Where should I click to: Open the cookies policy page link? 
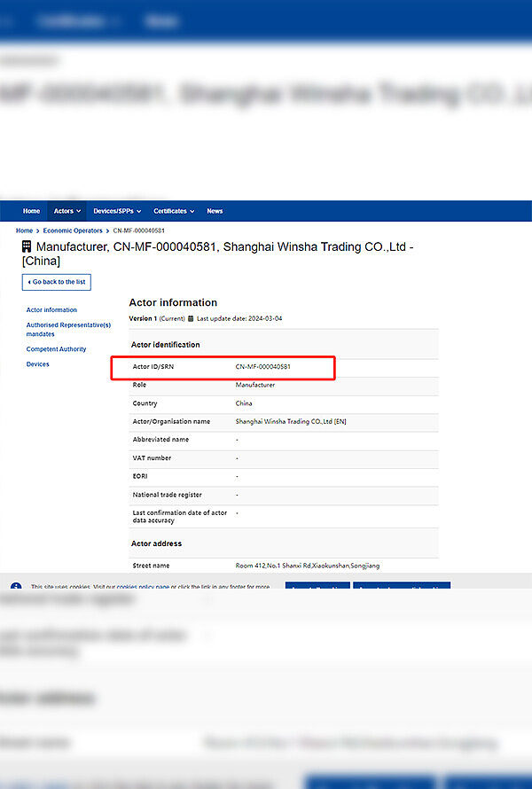point(143,587)
